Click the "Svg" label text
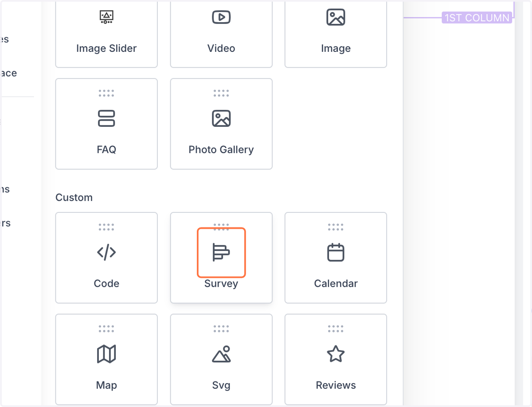The image size is (532, 407). (221, 385)
